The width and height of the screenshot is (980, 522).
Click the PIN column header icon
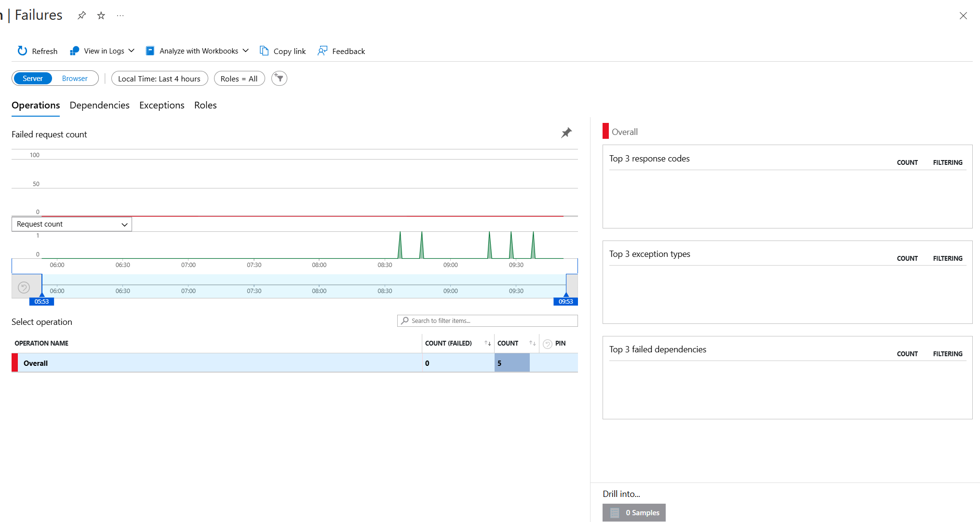coord(548,344)
